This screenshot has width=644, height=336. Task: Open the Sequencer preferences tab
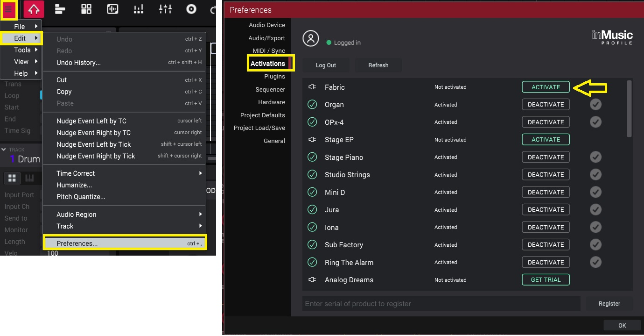coord(270,89)
